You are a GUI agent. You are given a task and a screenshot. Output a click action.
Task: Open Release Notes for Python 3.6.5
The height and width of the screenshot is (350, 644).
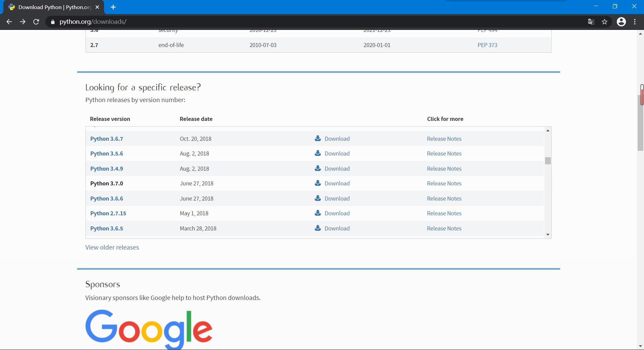444,228
